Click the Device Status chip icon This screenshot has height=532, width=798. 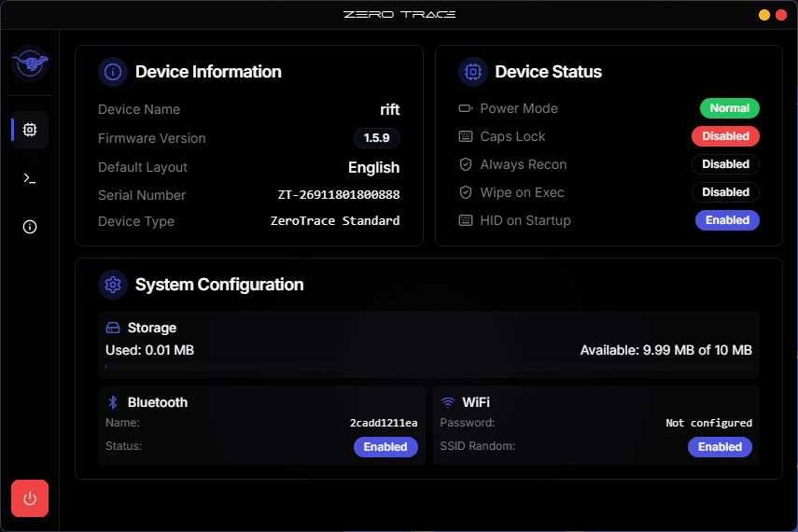[x=473, y=72]
